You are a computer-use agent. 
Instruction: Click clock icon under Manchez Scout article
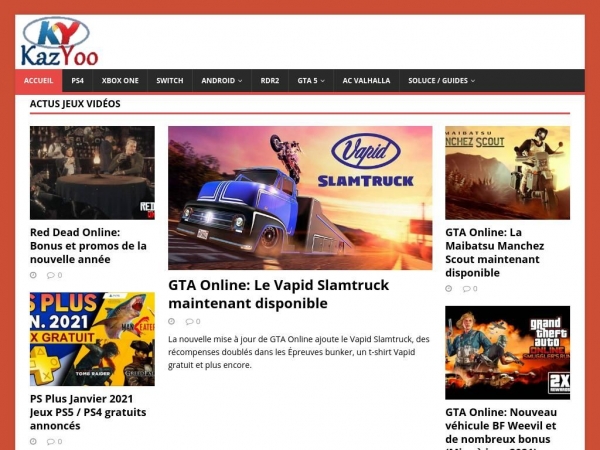pyautogui.click(x=448, y=289)
